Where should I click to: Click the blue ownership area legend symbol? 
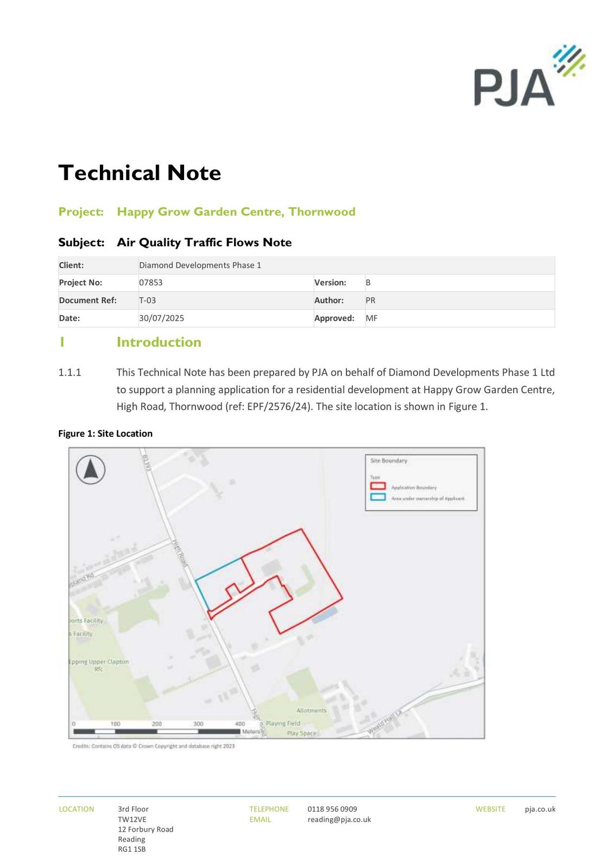pyautogui.click(x=378, y=497)
